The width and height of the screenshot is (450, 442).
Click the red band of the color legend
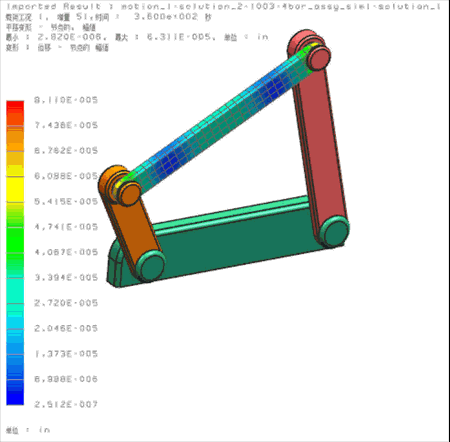[x=15, y=107]
